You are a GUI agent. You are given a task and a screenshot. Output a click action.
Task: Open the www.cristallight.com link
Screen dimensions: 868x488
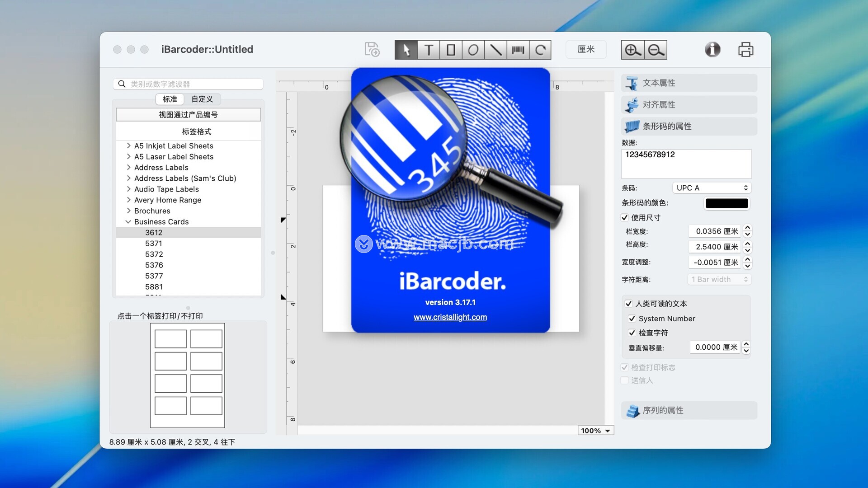(x=450, y=317)
